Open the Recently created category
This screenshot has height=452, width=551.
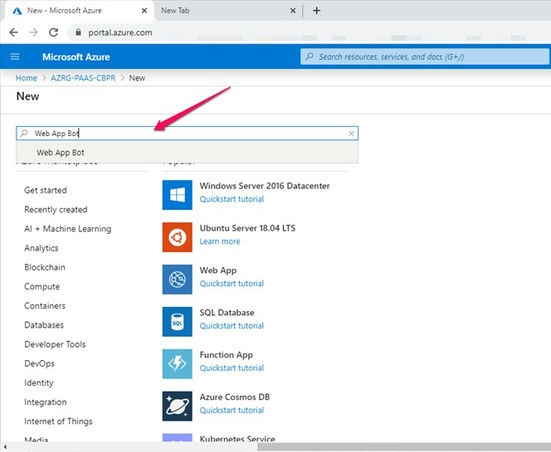56,209
